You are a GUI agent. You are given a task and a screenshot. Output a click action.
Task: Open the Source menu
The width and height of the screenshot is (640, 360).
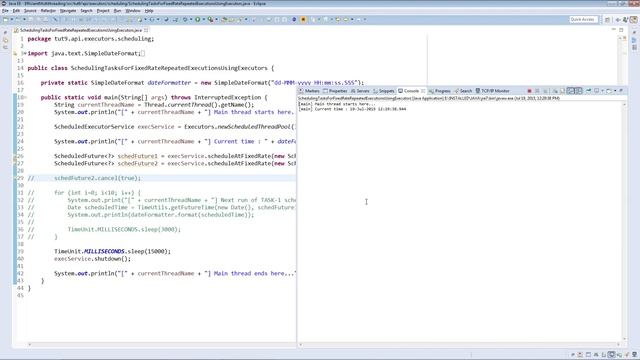click(30, 11)
